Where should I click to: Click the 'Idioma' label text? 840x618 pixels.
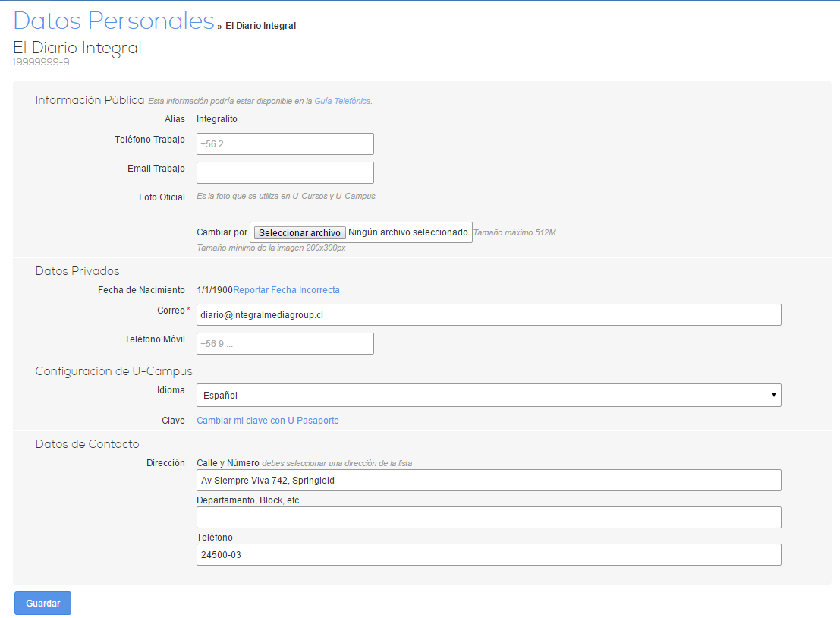[x=170, y=390]
